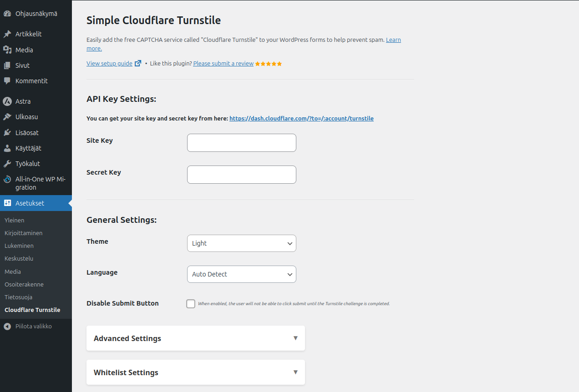Open the Theme dropdown set to Light
This screenshot has width=579, height=392.
[x=242, y=243]
